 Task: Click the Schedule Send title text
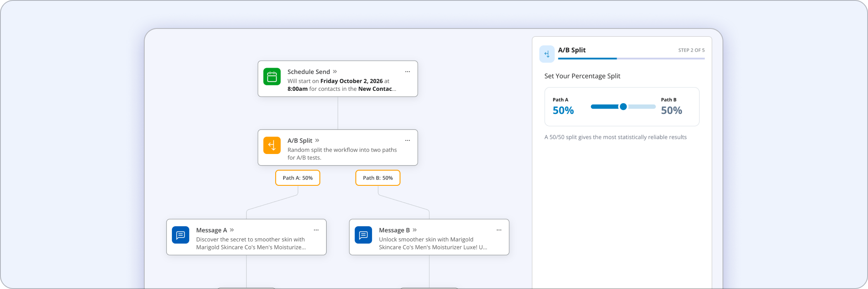[309, 72]
